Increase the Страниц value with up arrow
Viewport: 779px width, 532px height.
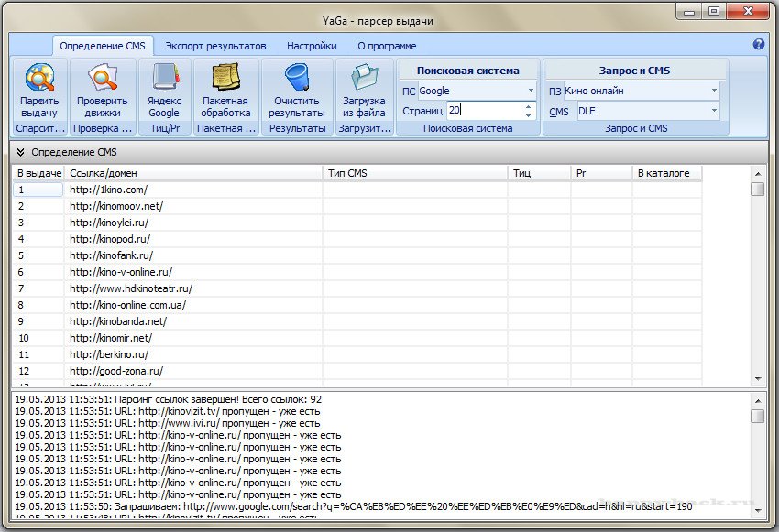pyautogui.click(x=528, y=106)
